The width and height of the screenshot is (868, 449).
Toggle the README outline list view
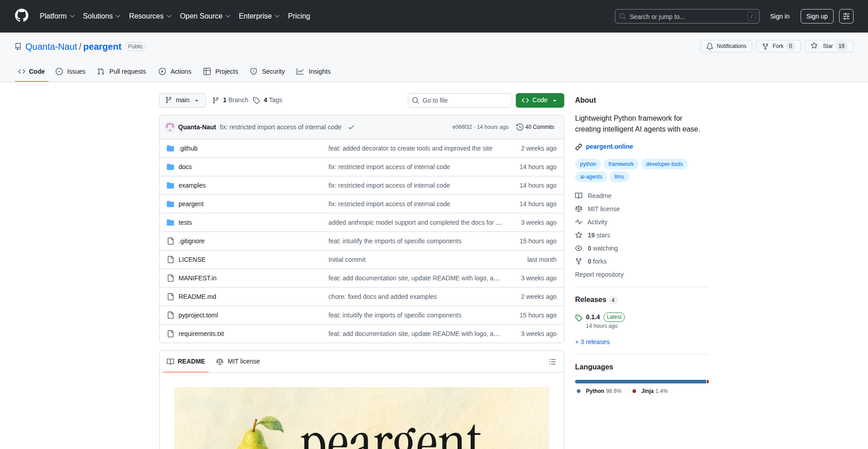point(552,361)
